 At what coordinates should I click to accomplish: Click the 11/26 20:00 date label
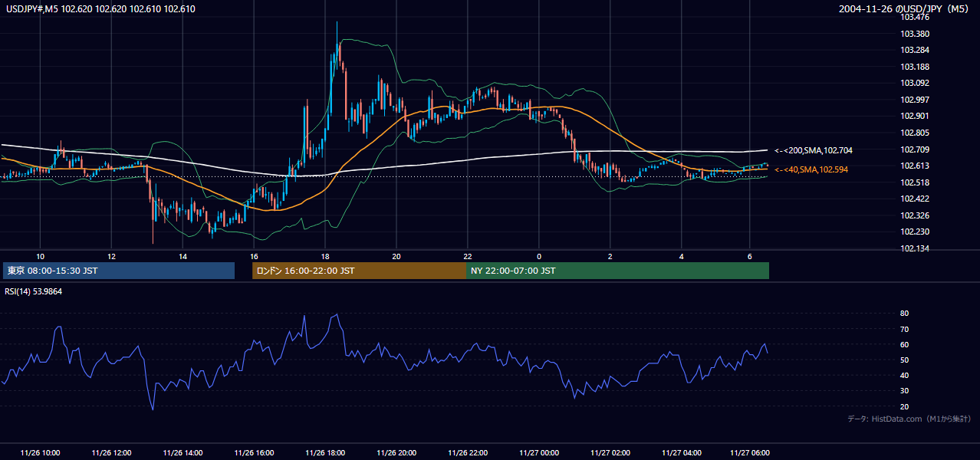396,452
